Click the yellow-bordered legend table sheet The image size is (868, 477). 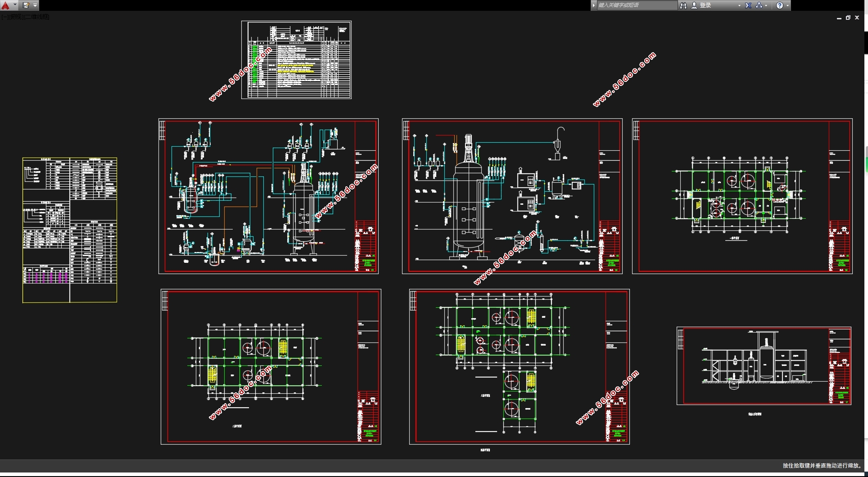coord(70,230)
